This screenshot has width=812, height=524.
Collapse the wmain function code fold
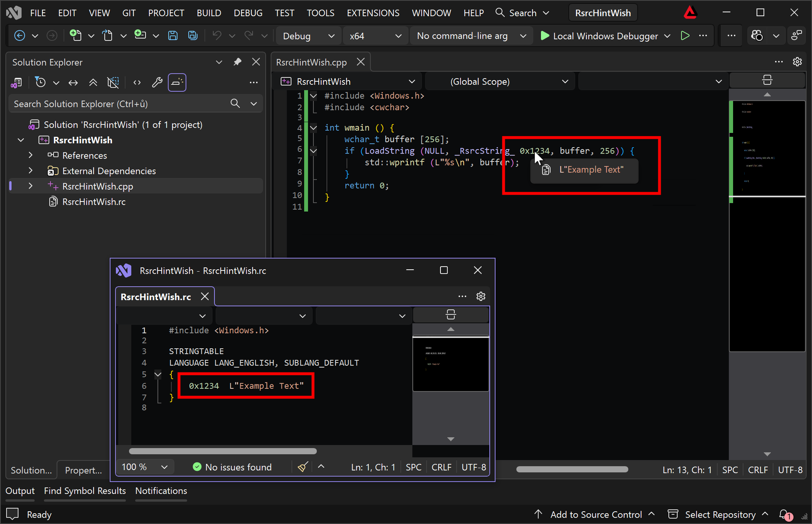point(313,128)
